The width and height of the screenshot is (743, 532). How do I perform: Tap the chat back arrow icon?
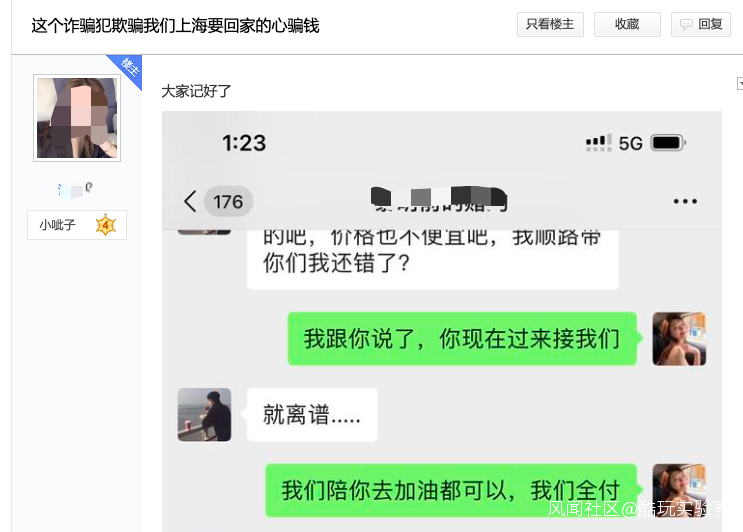click(190, 201)
